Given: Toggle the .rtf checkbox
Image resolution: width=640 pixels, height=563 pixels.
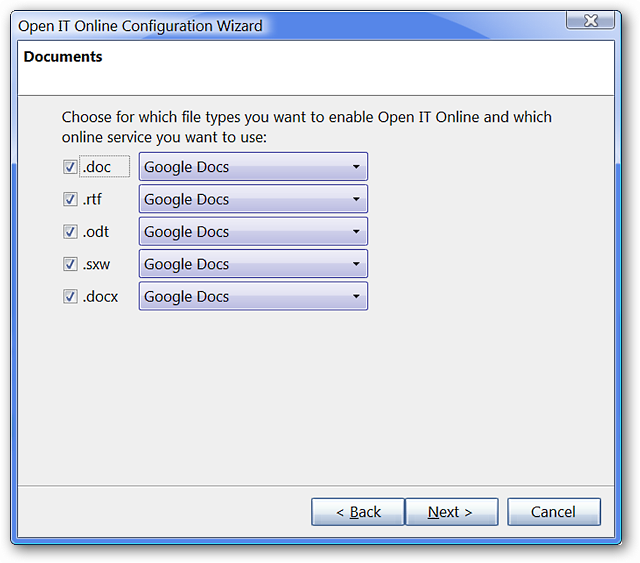Looking at the screenshot, I should point(70,199).
